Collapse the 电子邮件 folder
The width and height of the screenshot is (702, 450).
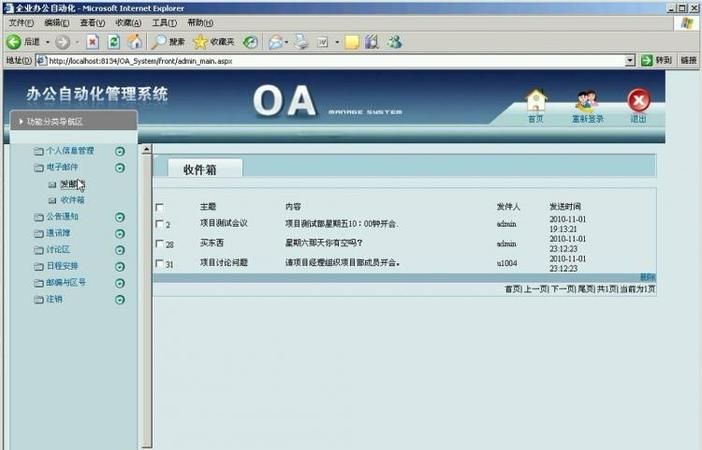coord(56,167)
